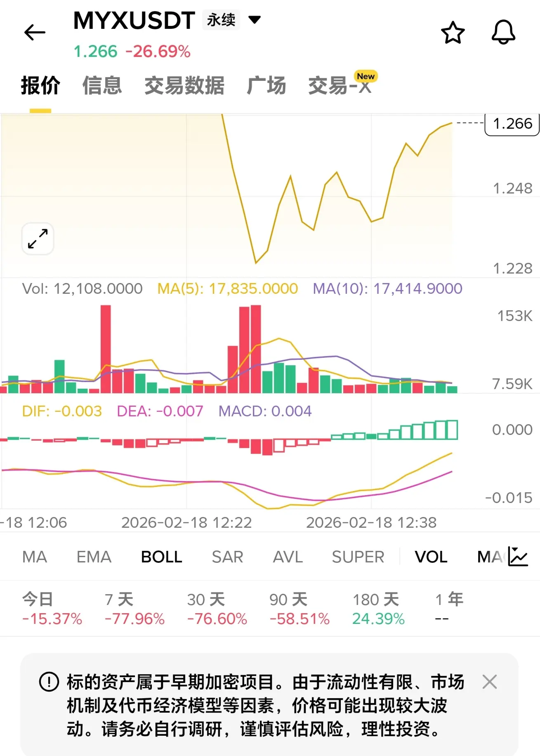Switch to the 报价 tab
This screenshot has height=756, width=540.
point(40,85)
